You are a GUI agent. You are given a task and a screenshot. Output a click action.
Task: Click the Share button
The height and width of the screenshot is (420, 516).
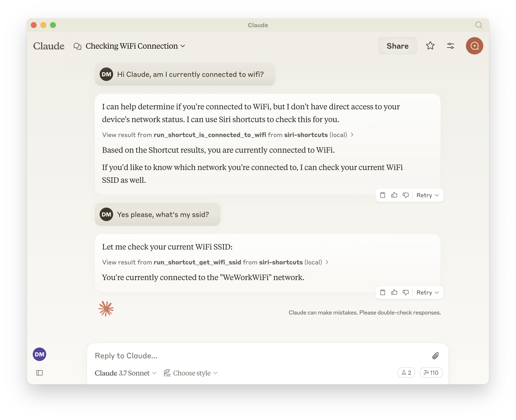click(397, 46)
